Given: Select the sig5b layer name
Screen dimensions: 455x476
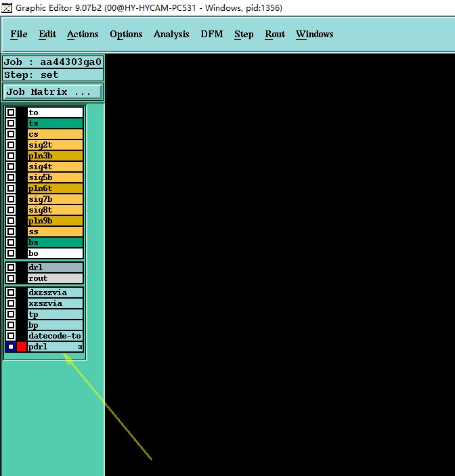Looking at the screenshot, I should [x=56, y=177].
